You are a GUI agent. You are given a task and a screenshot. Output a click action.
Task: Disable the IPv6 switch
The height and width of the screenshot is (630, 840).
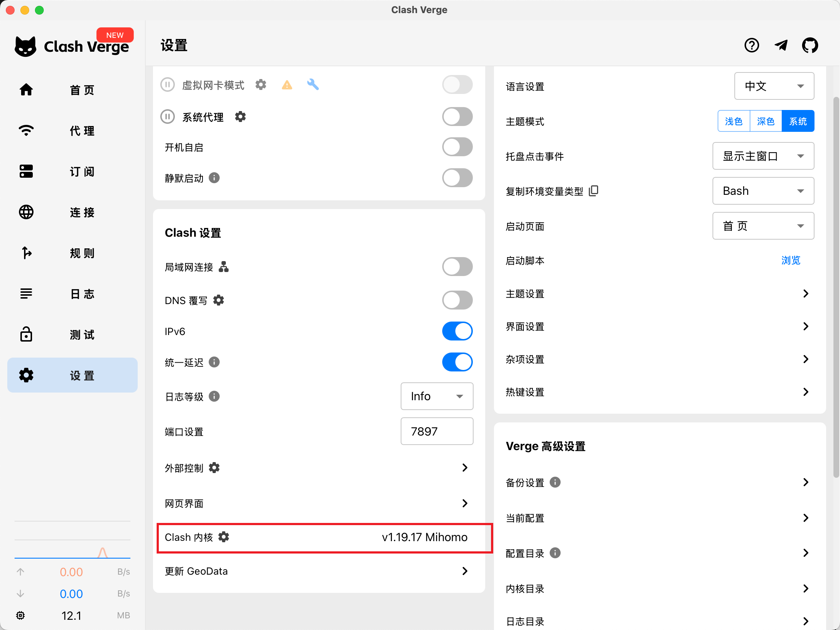pyautogui.click(x=457, y=331)
